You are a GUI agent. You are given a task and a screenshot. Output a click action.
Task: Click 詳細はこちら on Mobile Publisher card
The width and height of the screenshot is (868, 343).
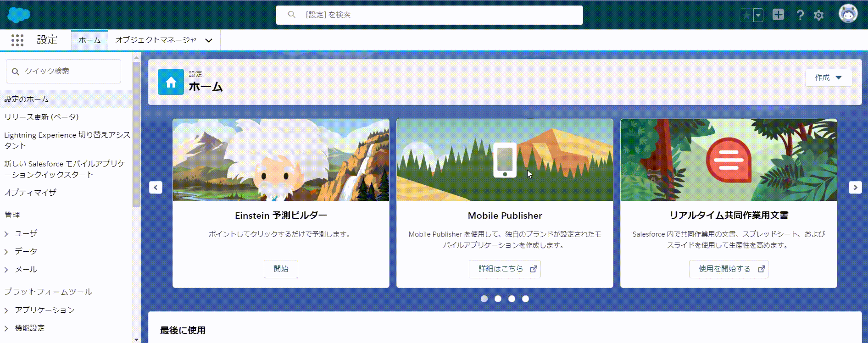click(x=505, y=269)
